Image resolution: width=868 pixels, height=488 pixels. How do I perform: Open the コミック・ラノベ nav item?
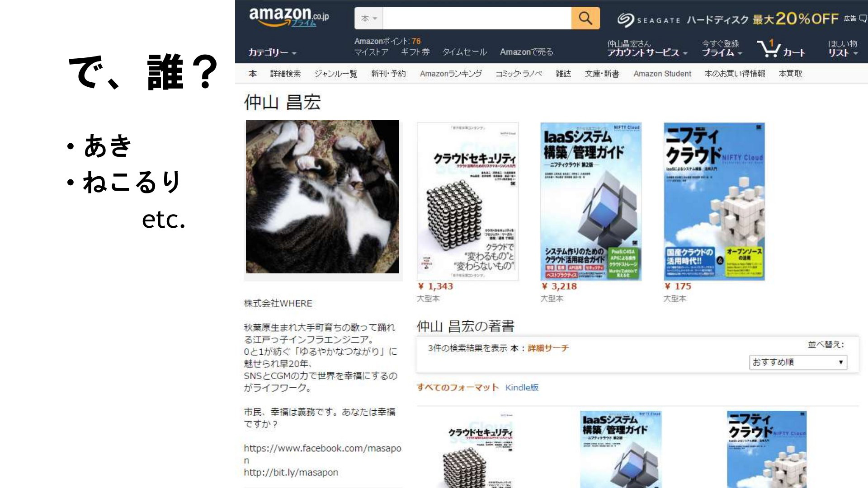click(519, 74)
